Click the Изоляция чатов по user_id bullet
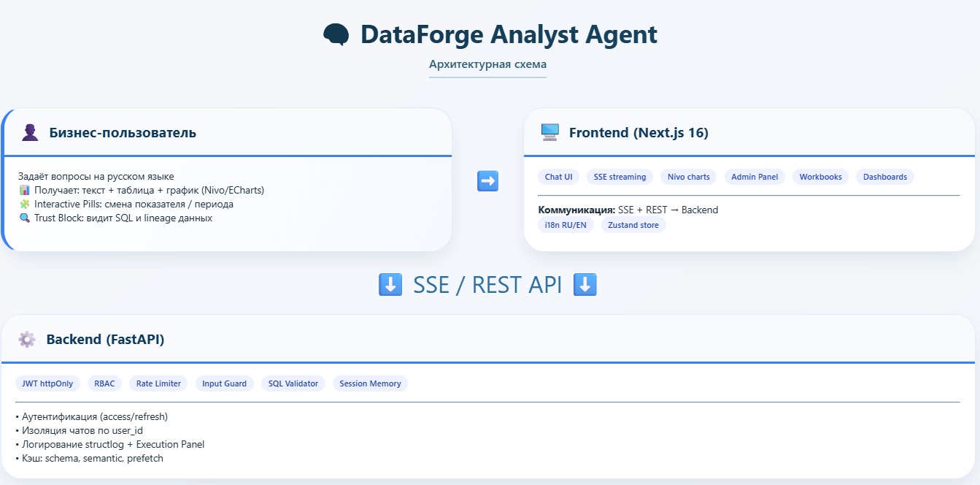Image resolution: width=980 pixels, height=485 pixels. tap(79, 430)
